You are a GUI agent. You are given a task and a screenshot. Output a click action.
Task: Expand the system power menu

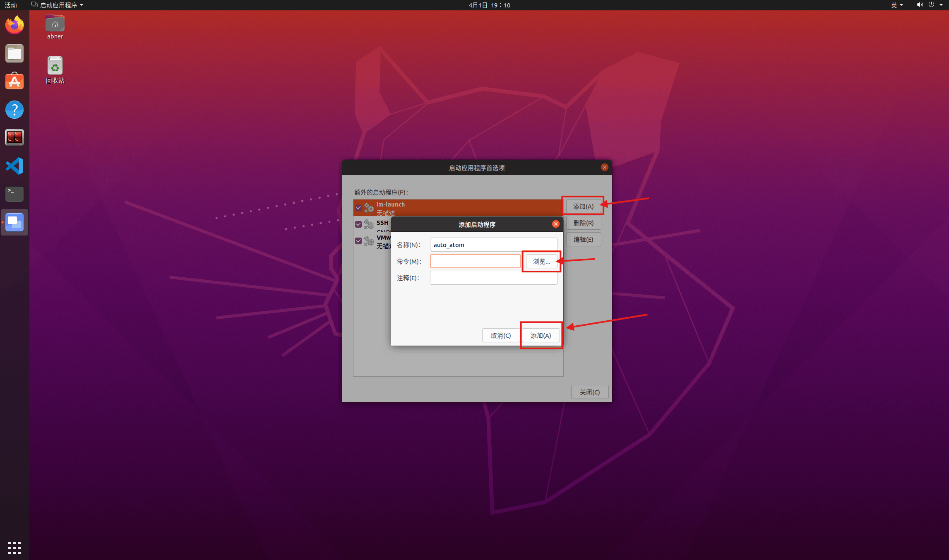coord(935,5)
